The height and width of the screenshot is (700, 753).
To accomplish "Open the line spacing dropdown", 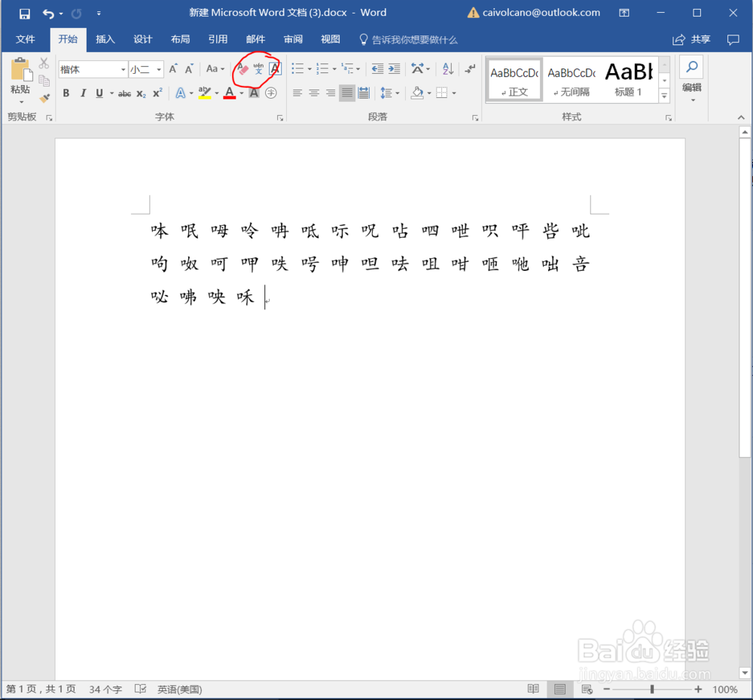I will (397, 93).
